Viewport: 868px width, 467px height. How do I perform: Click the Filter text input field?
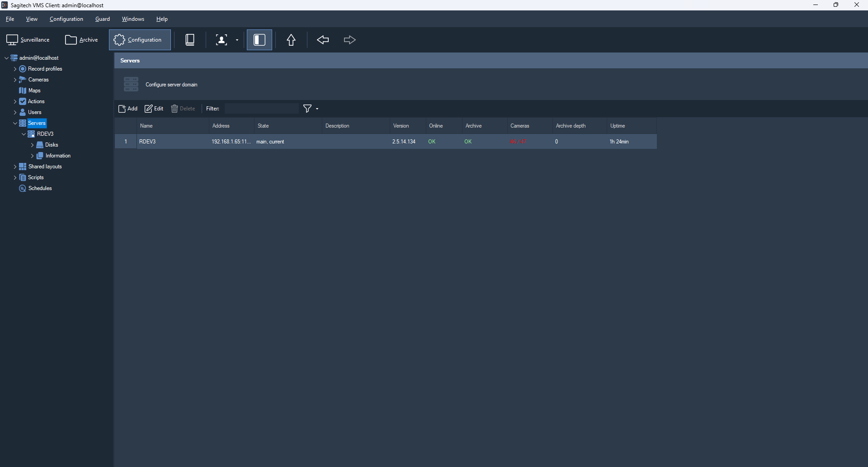coord(262,109)
